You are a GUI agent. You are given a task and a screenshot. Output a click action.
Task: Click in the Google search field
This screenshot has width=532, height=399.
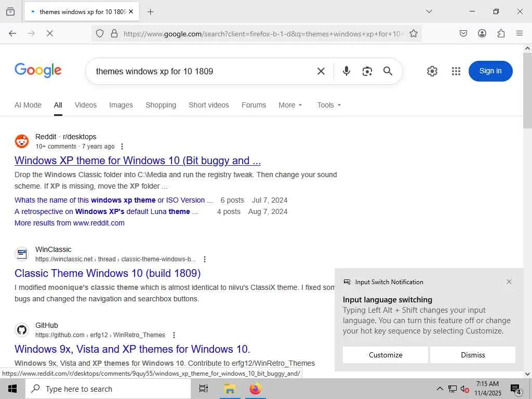click(x=204, y=71)
